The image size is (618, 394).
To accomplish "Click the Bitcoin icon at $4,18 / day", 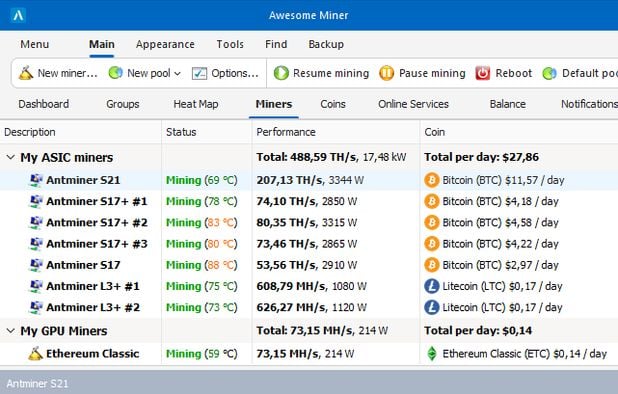I will pyautogui.click(x=432, y=201).
